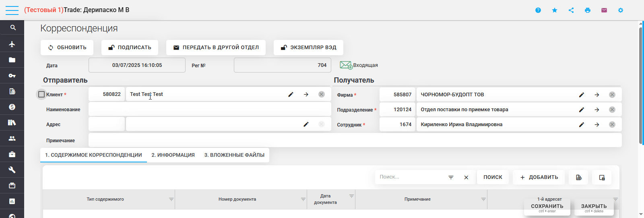
Task: Edit sender address with pencil icon
Action: coord(306,124)
